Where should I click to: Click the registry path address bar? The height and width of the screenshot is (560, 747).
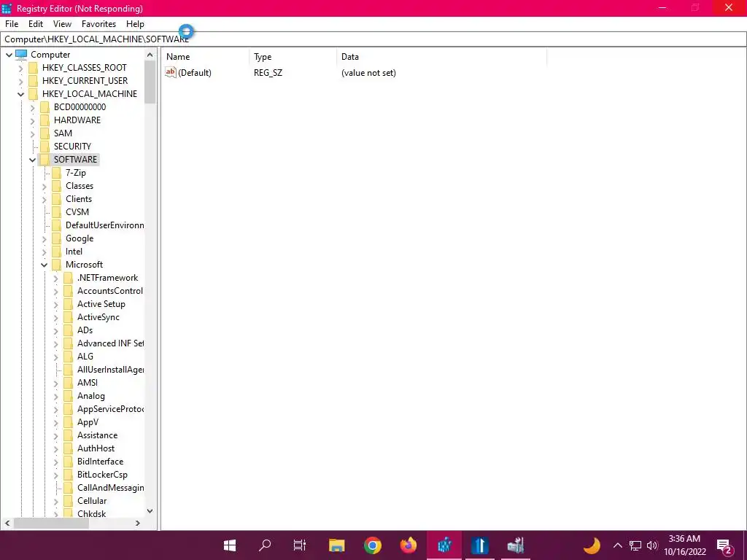(373, 39)
